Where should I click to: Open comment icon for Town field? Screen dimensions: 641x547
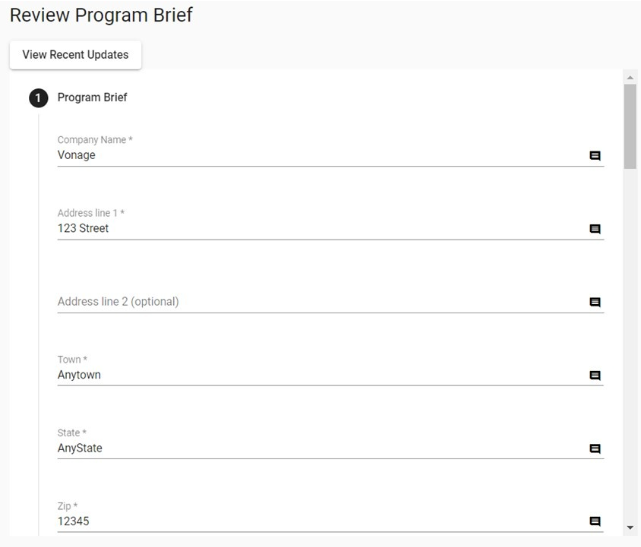click(595, 376)
